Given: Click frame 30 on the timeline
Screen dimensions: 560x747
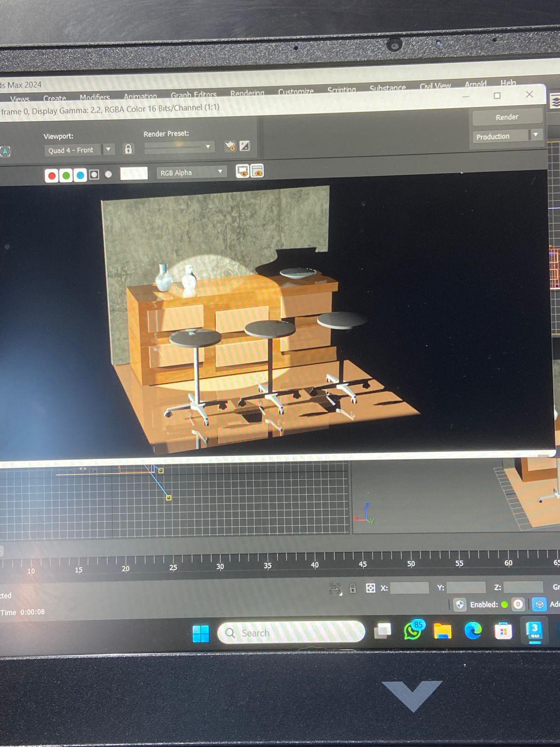Looking at the screenshot, I should coord(220,566).
